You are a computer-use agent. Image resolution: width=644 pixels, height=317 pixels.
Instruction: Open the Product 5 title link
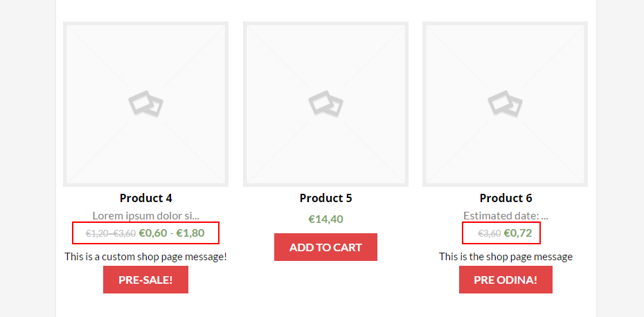(325, 198)
